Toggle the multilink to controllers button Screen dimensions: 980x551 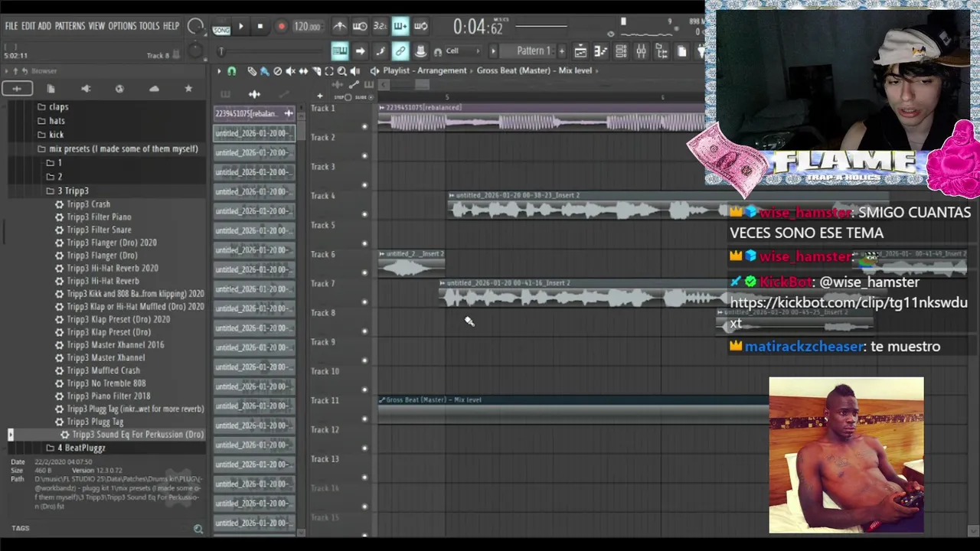400,51
